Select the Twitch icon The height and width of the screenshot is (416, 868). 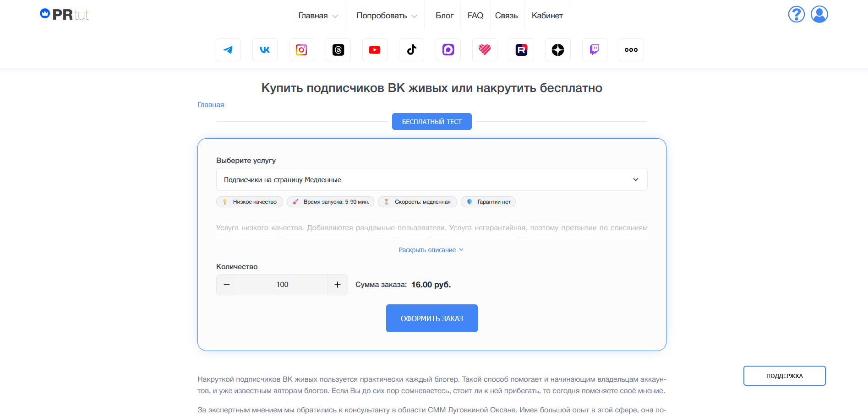pyautogui.click(x=595, y=50)
